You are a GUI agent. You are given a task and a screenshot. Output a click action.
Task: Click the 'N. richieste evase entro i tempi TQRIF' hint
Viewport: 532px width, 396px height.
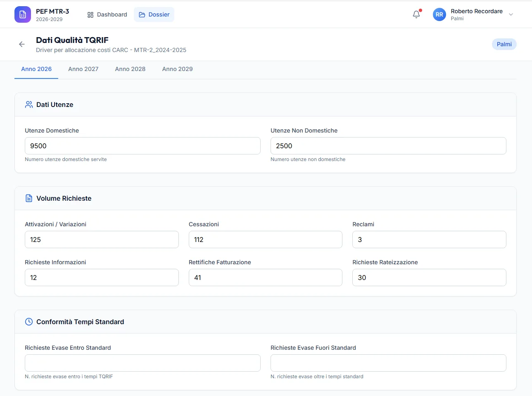click(x=69, y=377)
